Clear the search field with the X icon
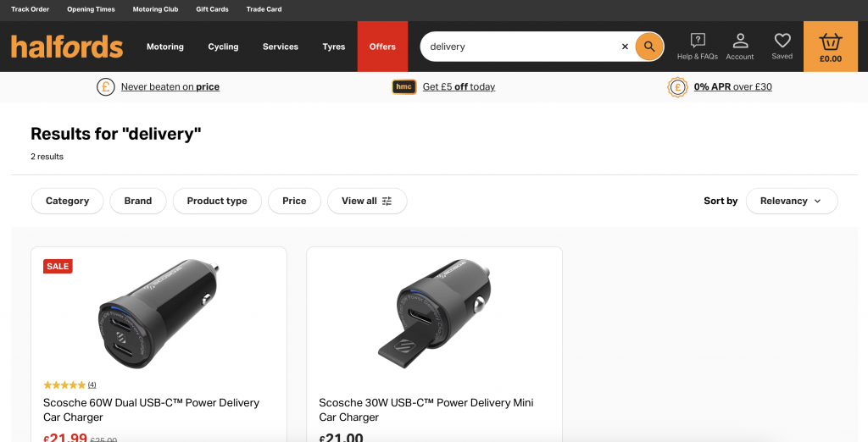 (x=625, y=47)
